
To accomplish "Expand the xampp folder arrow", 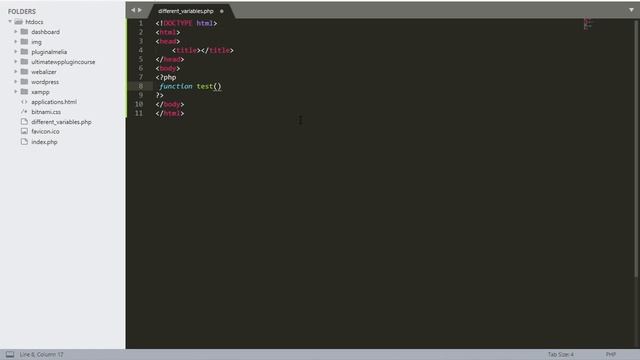I will 16,91.
